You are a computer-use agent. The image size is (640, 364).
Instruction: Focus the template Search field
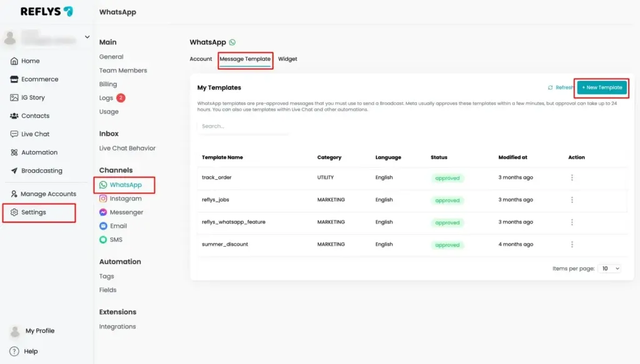click(243, 126)
